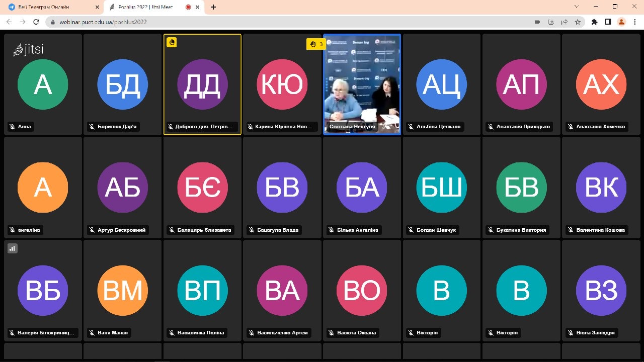Open the browser extensions puzzle icon
644x362 pixels.
595,22
